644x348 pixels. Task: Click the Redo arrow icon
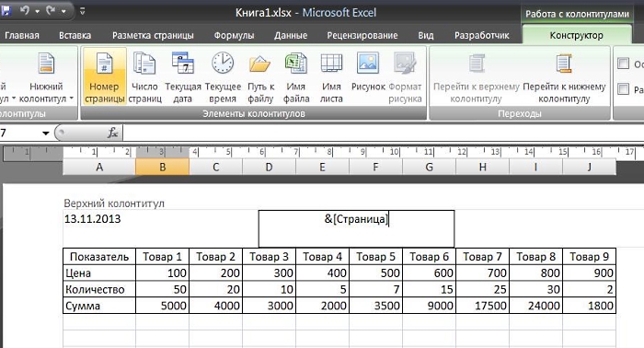51,10
